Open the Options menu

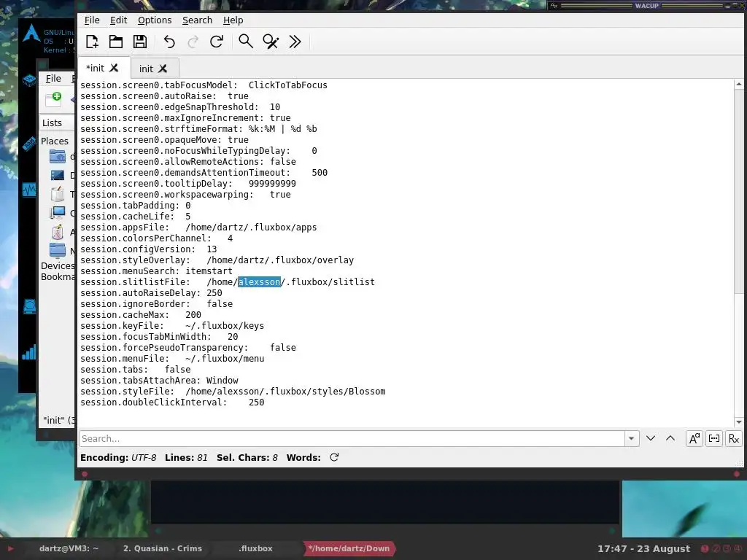[155, 20]
